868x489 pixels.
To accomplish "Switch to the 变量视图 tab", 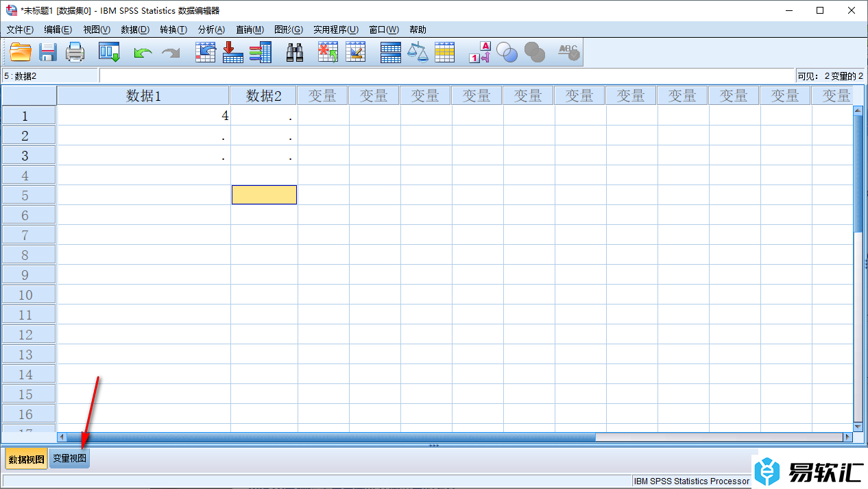I will (x=70, y=458).
